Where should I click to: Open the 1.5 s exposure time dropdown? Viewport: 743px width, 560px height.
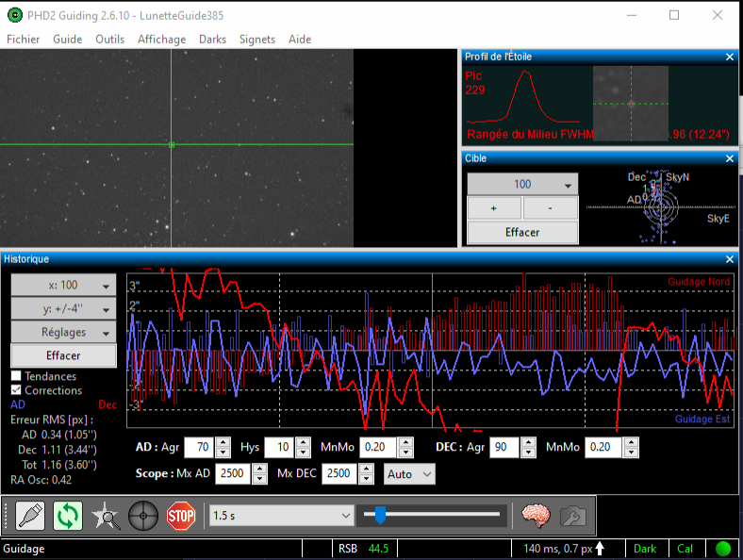coord(280,516)
